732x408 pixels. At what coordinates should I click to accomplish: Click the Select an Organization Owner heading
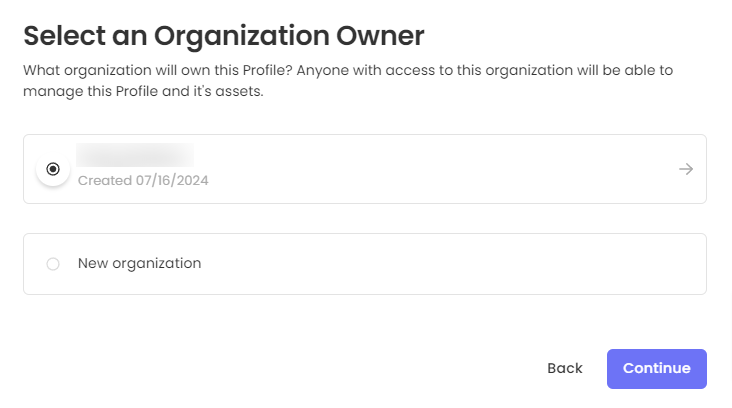[224, 36]
